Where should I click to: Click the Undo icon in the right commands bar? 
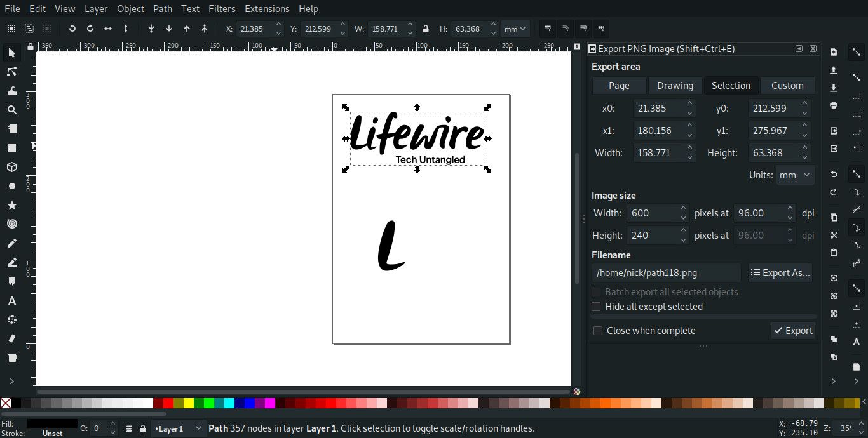point(834,174)
